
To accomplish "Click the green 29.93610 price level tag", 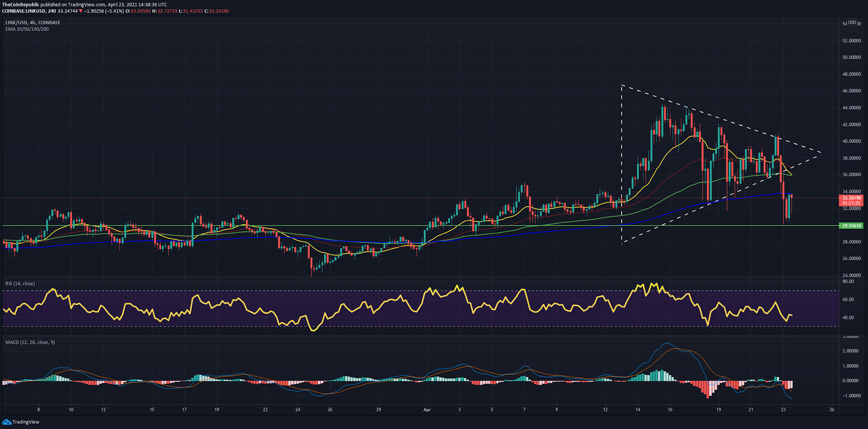I will [x=851, y=226].
